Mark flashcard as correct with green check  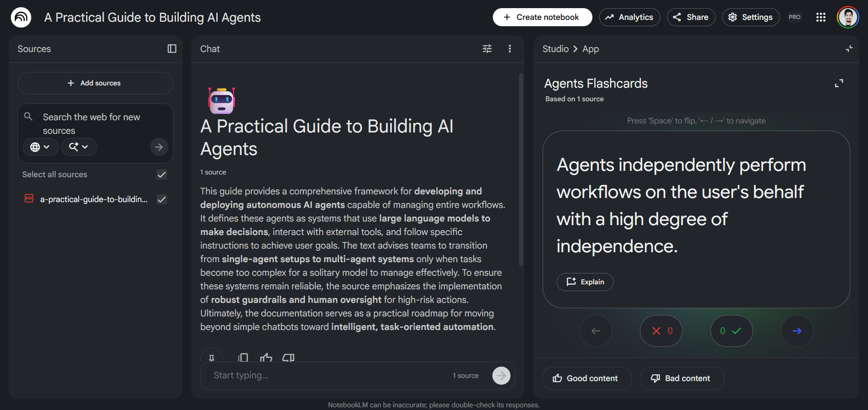click(x=731, y=331)
